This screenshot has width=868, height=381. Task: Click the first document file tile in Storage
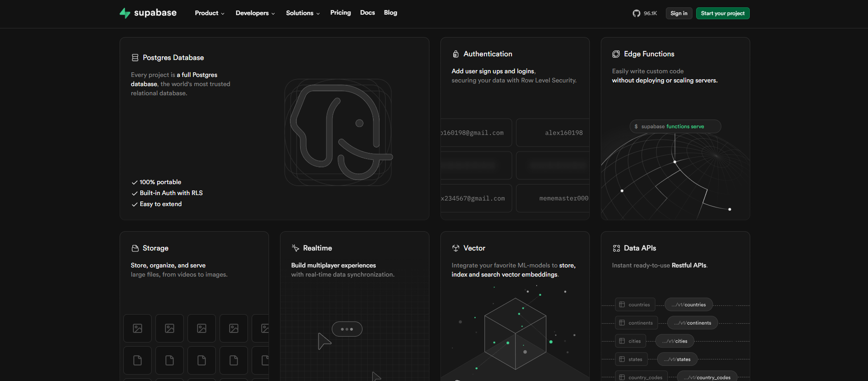(x=137, y=360)
